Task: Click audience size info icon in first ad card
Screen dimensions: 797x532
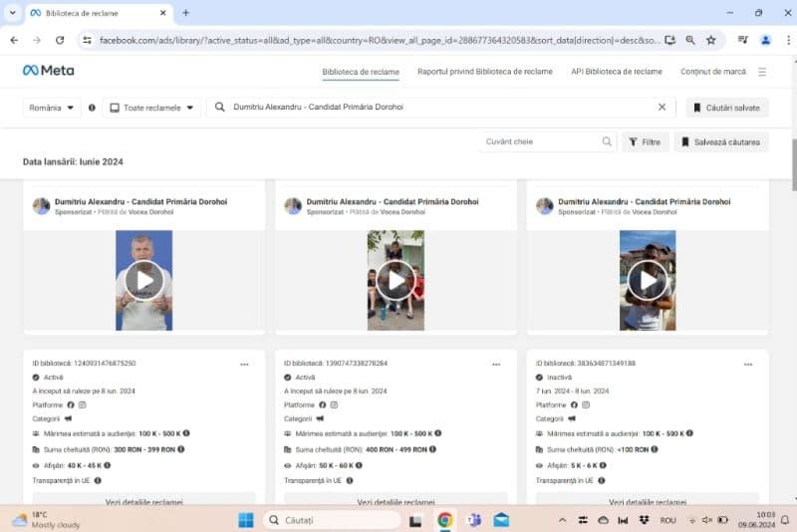Action: pyautogui.click(x=186, y=433)
